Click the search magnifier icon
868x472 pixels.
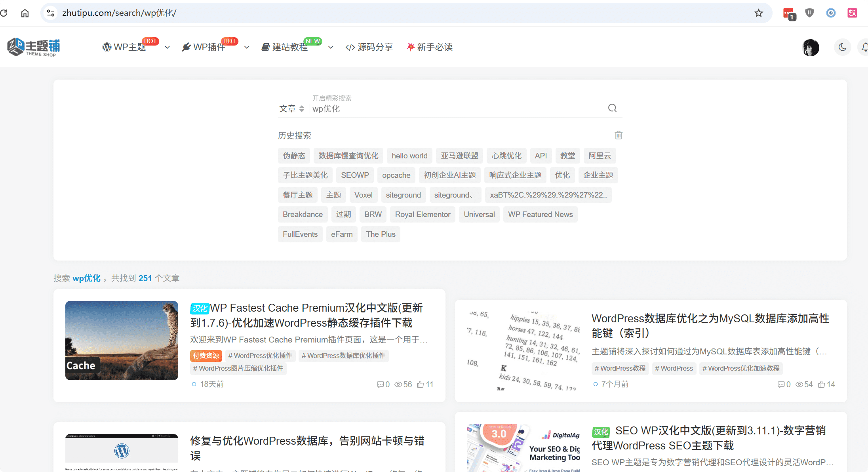coord(612,108)
